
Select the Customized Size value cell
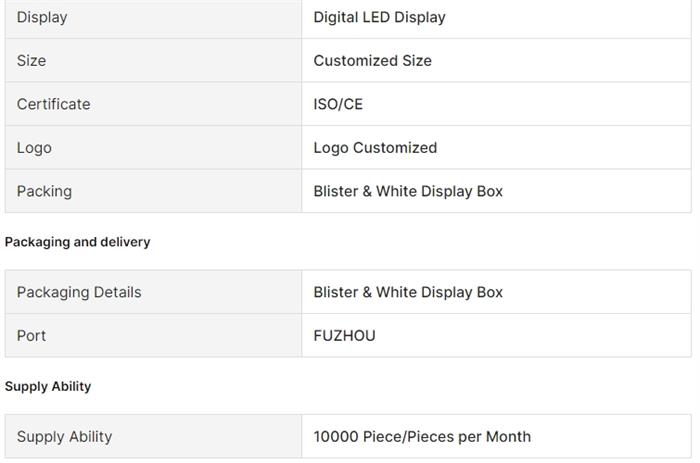pyautogui.click(x=372, y=60)
